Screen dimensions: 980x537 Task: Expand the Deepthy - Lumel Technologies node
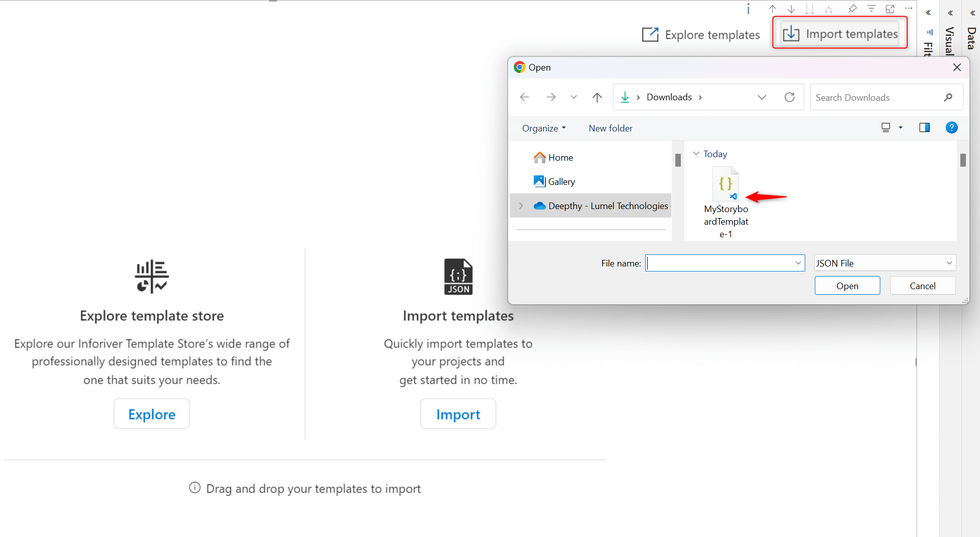click(x=521, y=206)
